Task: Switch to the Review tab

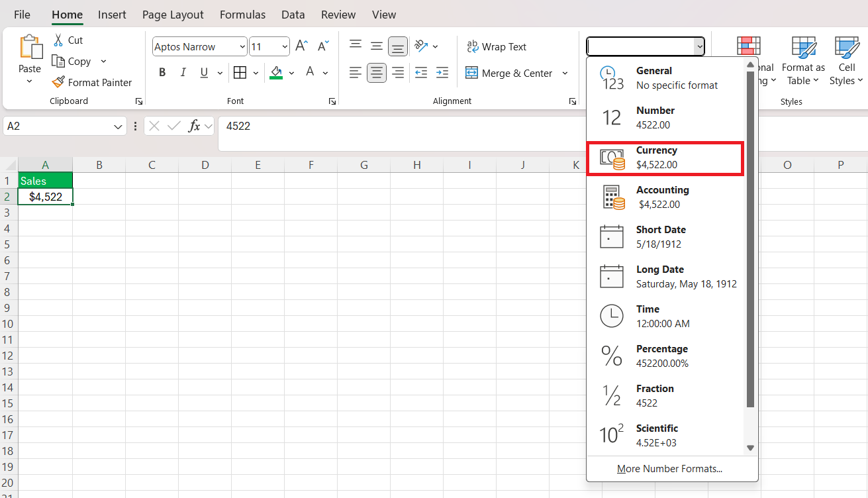Action: click(338, 15)
